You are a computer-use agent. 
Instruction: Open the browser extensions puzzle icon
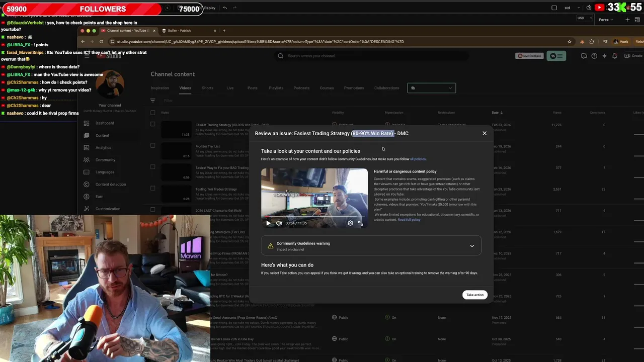[592, 42]
